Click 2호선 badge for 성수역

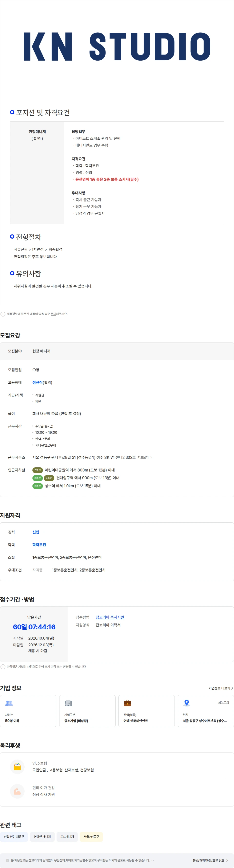pyautogui.click(x=38, y=486)
